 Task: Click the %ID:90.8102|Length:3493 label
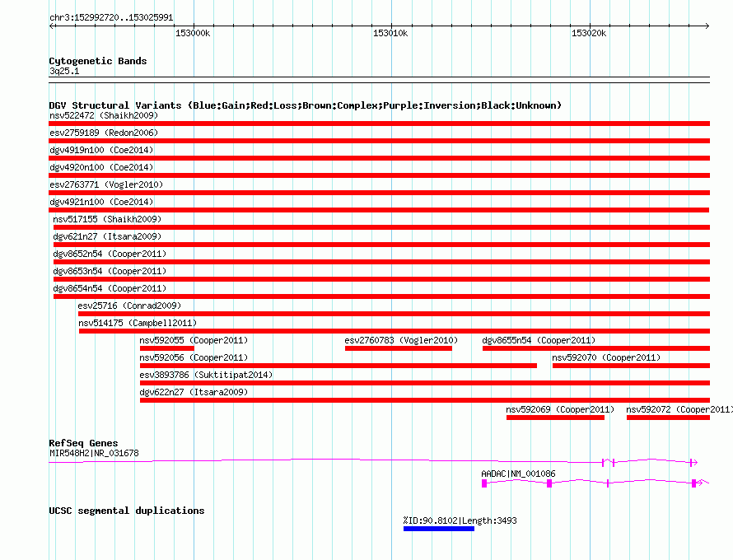pyautogui.click(x=460, y=520)
